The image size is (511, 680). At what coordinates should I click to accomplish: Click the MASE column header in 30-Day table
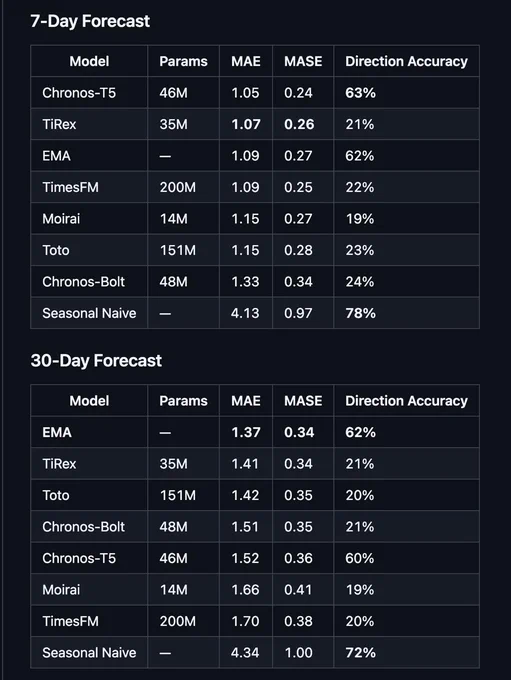pyautogui.click(x=303, y=401)
